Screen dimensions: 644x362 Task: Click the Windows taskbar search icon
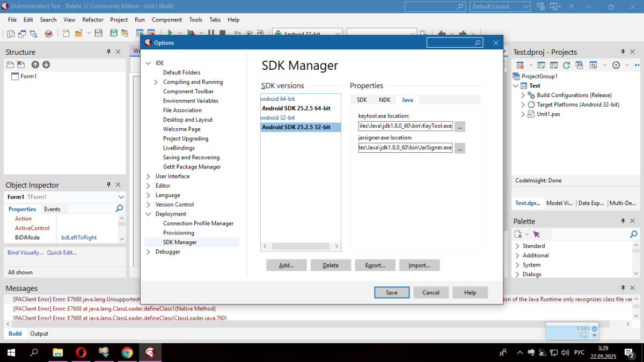click(34, 352)
